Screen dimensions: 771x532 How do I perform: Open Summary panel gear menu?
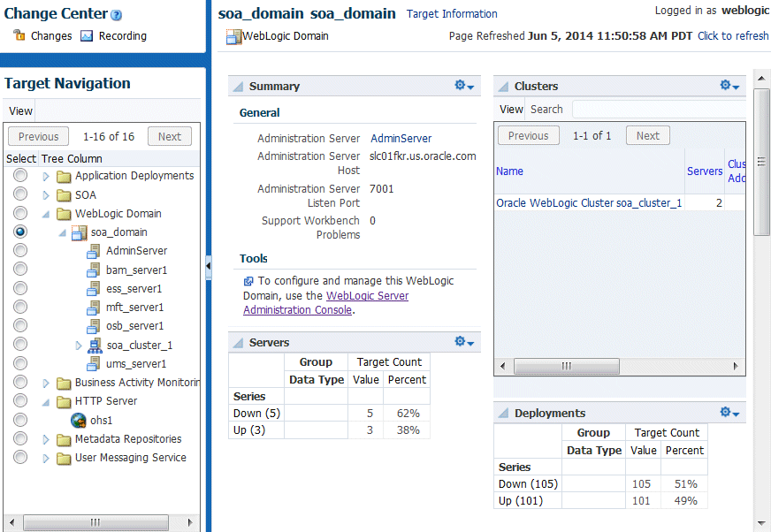coord(463,86)
